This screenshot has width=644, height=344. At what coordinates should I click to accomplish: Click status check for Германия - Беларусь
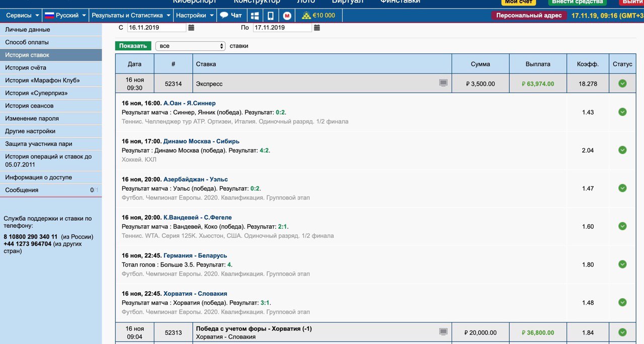(622, 264)
